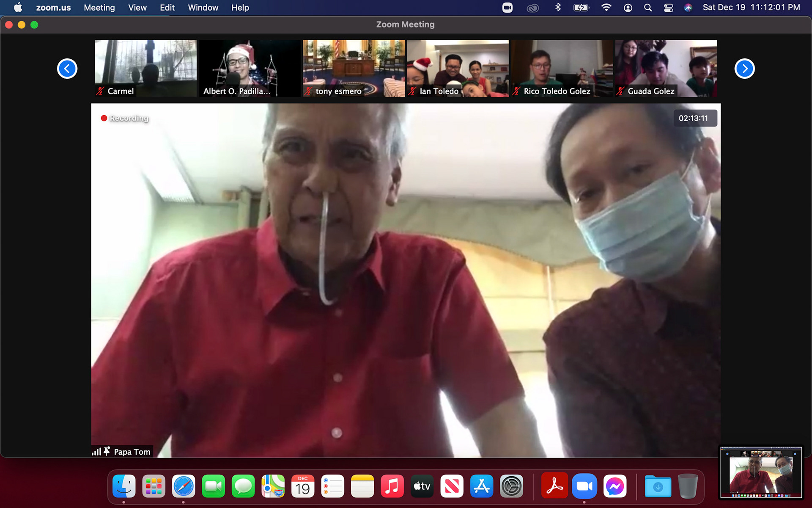This screenshot has width=812, height=508.
Task: Click the Wi-Fi status icon
Action: pyautogui.click(x=606, y=8)
